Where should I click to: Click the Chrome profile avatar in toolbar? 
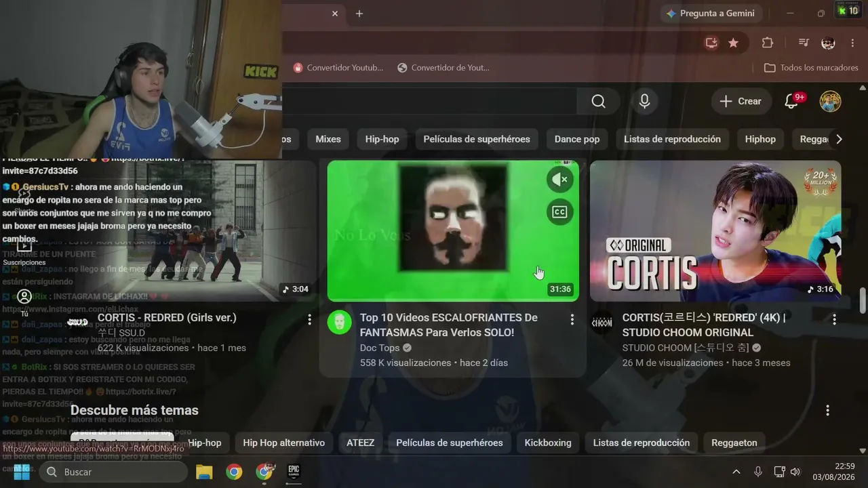pyautogui.click(x=828, y=43)
